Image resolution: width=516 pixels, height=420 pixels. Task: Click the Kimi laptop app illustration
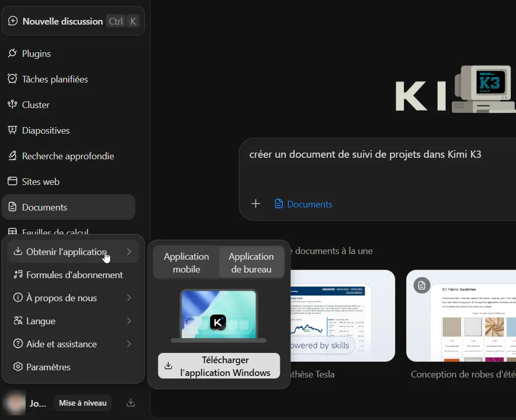218,316
